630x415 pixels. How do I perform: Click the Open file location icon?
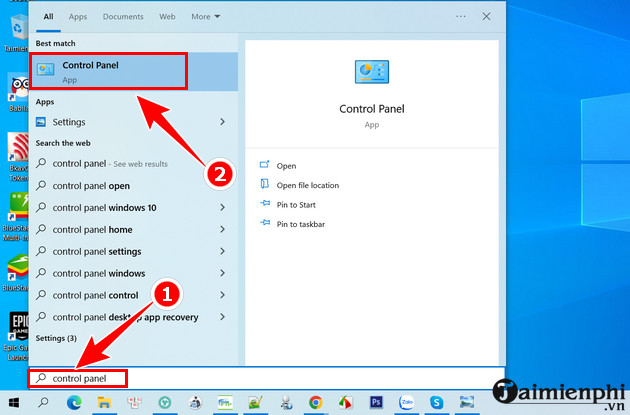(264, 184)
